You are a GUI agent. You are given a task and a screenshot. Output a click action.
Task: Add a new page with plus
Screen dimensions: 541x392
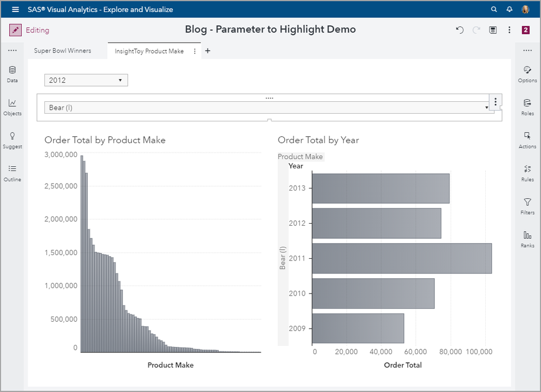click(208, 51)
